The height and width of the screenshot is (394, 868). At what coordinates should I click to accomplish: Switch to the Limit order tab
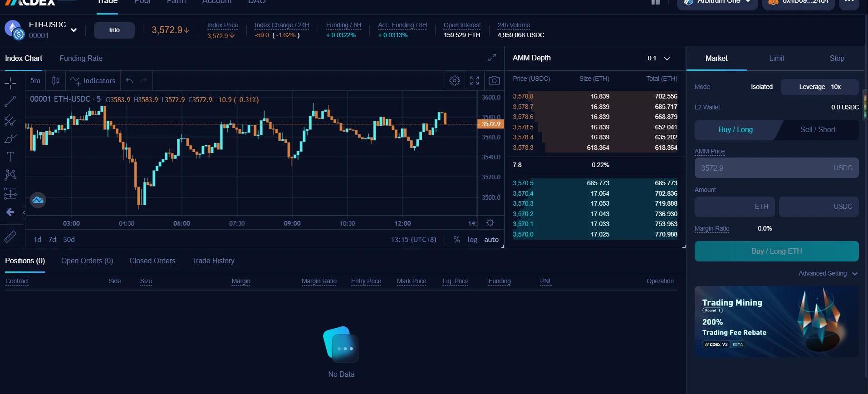click(776, 58)
